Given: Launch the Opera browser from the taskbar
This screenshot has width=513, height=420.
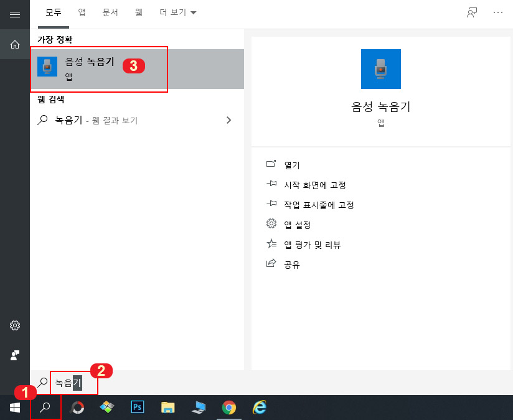Looking at the screenshot, I should click(x=77, y=408).
